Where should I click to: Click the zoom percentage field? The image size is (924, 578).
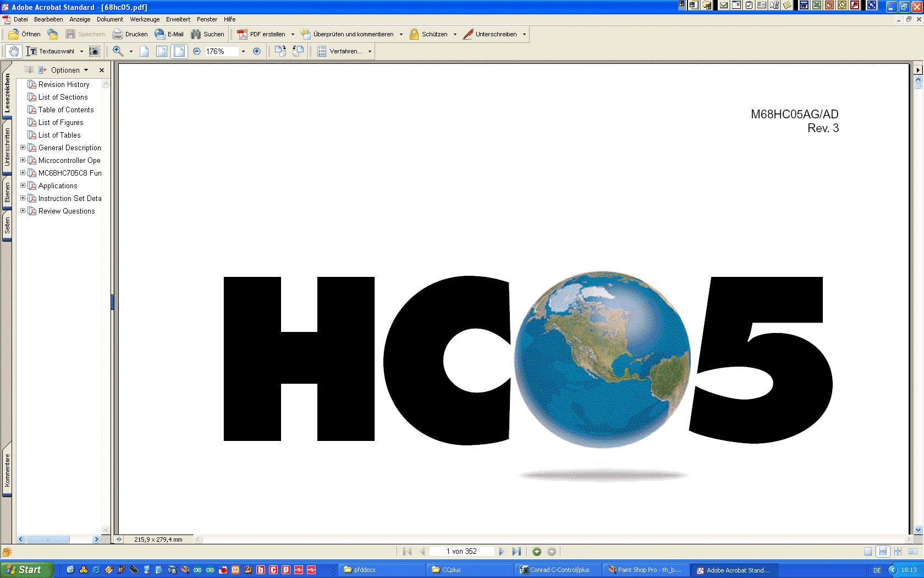[x=222, y=51]
